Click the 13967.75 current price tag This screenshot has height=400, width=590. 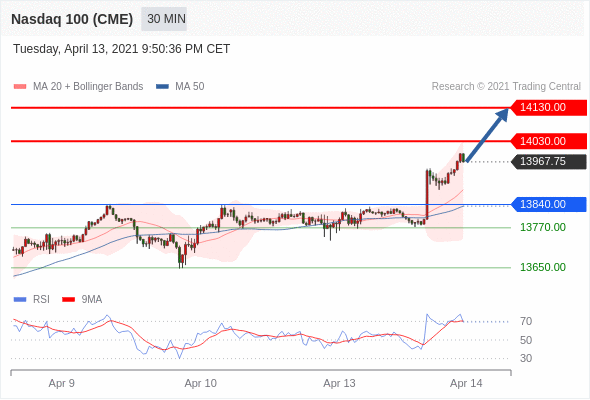point(549,161)
